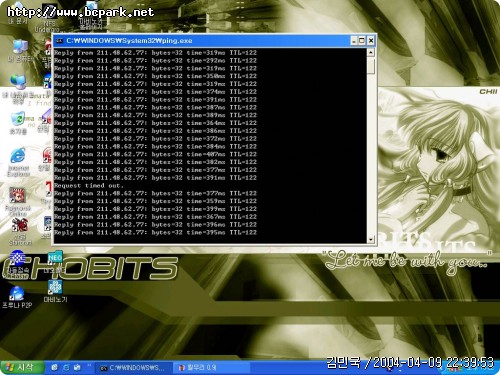Open the 마비노기 shortcut below the NEO icon
This screenshot has height=375, width=500.
tap(55, 291)
